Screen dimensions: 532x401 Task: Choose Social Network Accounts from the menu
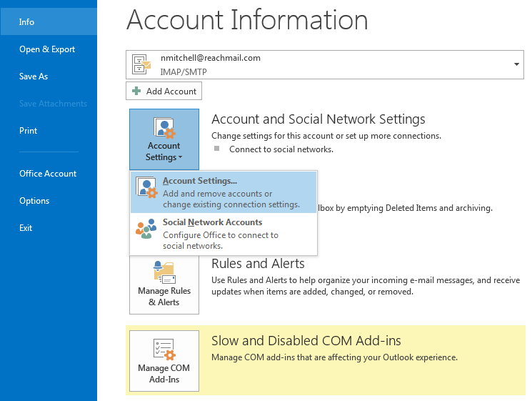click(x=224, y=234)
